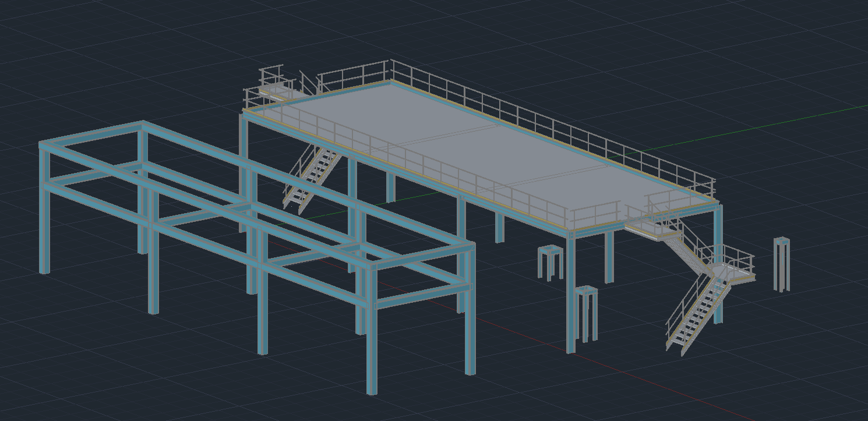Select the lower stair flight at right end
This screenshot has height=421, width=868.
[698, 314]
